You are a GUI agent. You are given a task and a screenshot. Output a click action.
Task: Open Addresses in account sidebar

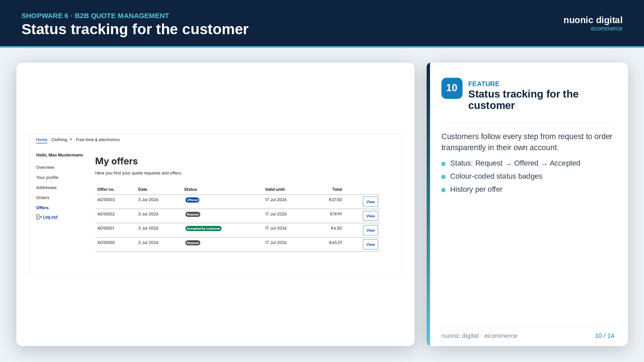46,187
